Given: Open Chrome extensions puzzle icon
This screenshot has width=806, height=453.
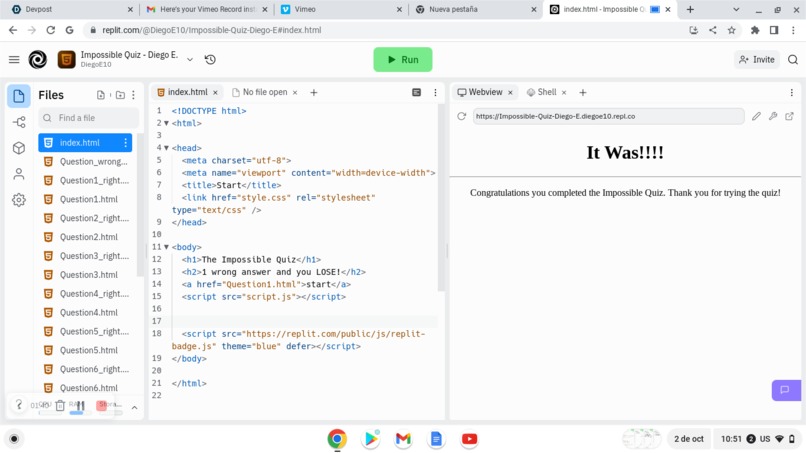Looking at the screenshot, I should [755, 30].
